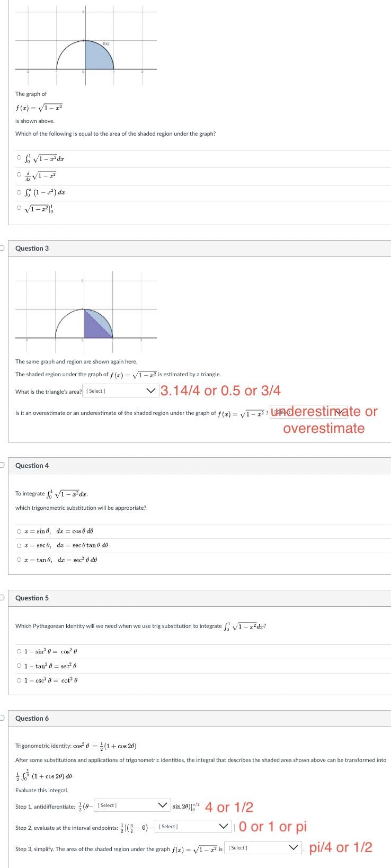Select x = sin θ, dx = cos θ dθ substitution
Image resolution: width=391 pixels, height=868 pixels.
coord(19,532)
